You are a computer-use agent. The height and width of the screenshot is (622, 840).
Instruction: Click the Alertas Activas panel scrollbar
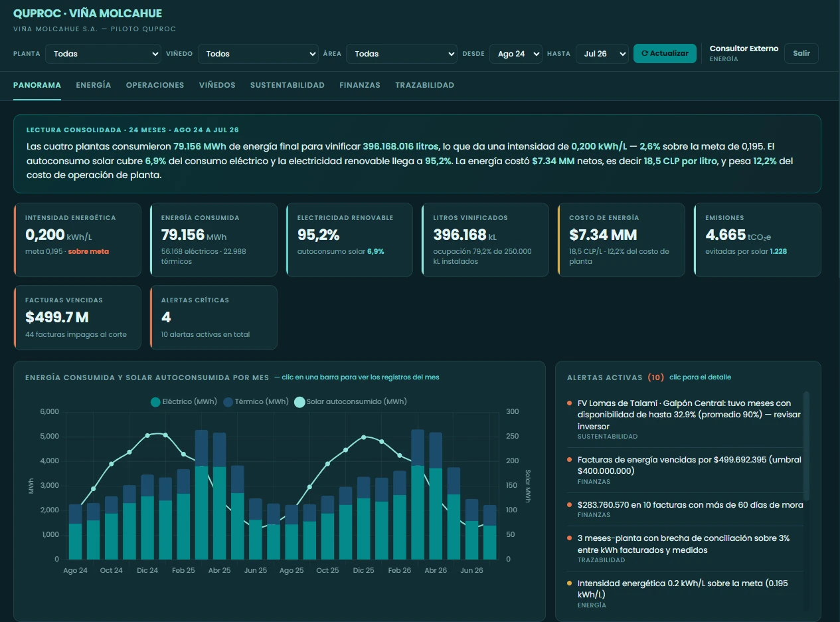pos(806,445)
